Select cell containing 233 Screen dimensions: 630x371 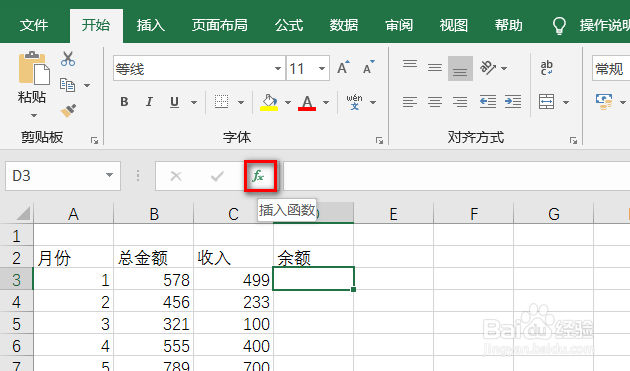[233, 301]
